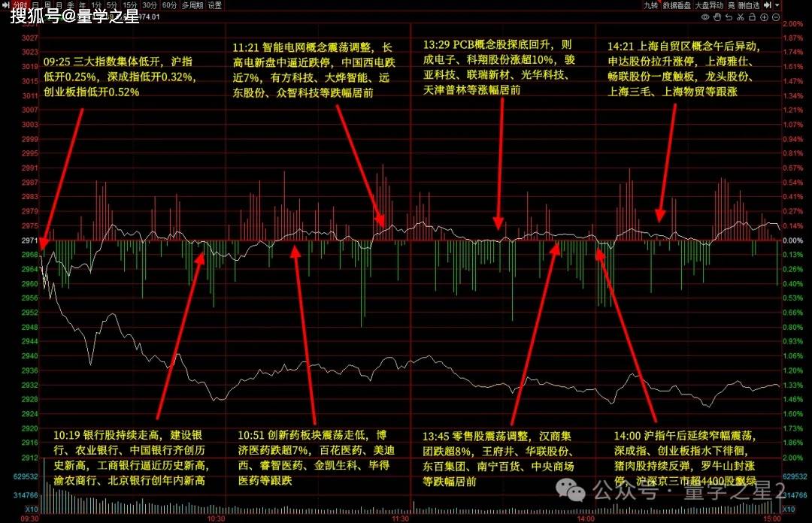Image resolution: width=812 pixels, height=523 pixels.
Task: Click the 15:00 time axis label
Action: point(771,518)
